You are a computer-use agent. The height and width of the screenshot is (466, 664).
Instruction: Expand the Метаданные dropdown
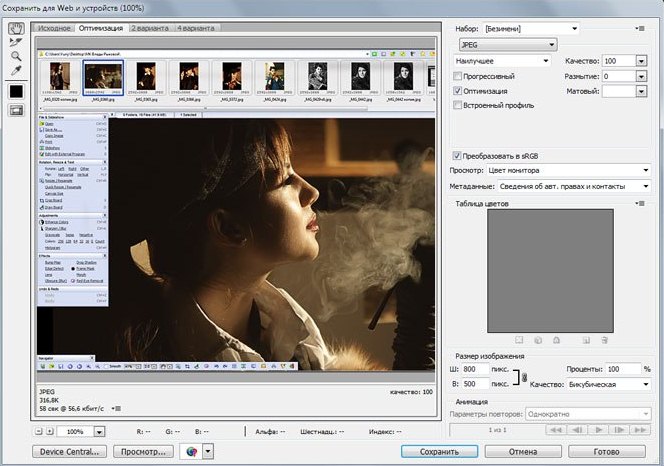(x=574, y=186)
